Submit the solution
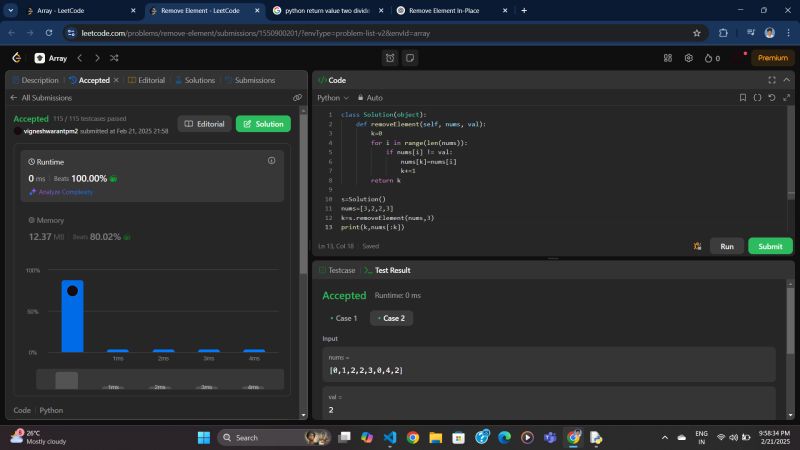The width and height of the screenshot is (800, 450). pyautogui.click(x=770, y=246)
